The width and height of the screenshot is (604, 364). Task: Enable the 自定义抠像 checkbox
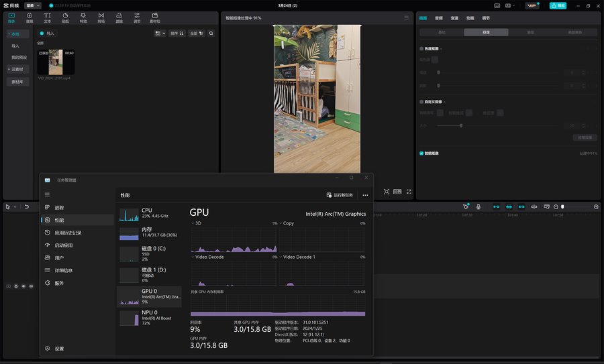[421, 102]
